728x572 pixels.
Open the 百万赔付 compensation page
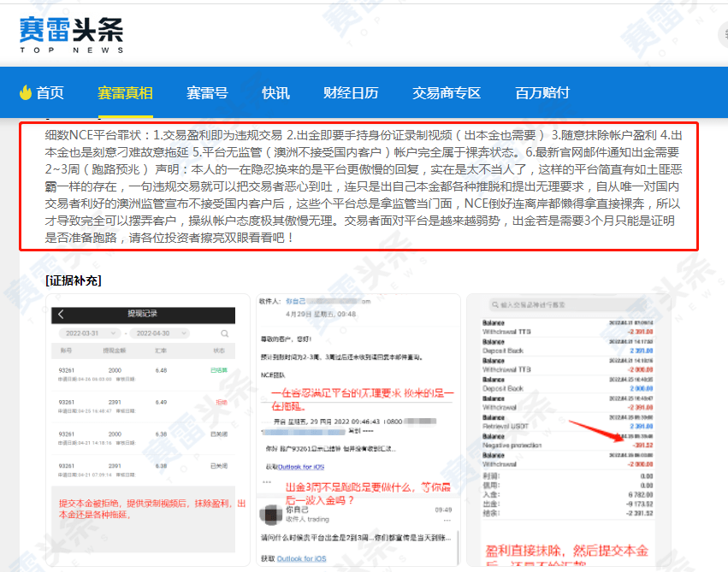[x=542, y=93]
